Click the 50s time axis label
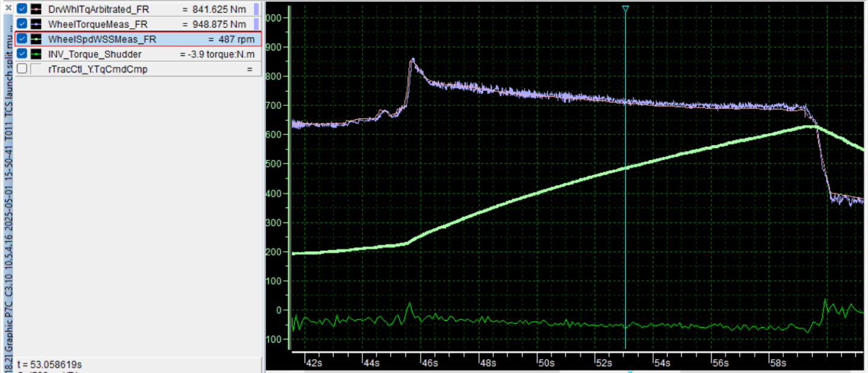Screen dimensions: 868x373 tap(547, 364)
